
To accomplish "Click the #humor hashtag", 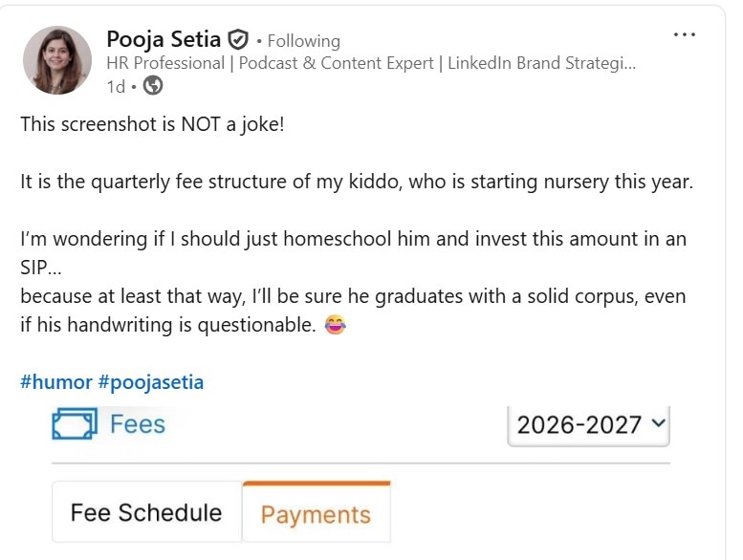I will click(55, 382).
